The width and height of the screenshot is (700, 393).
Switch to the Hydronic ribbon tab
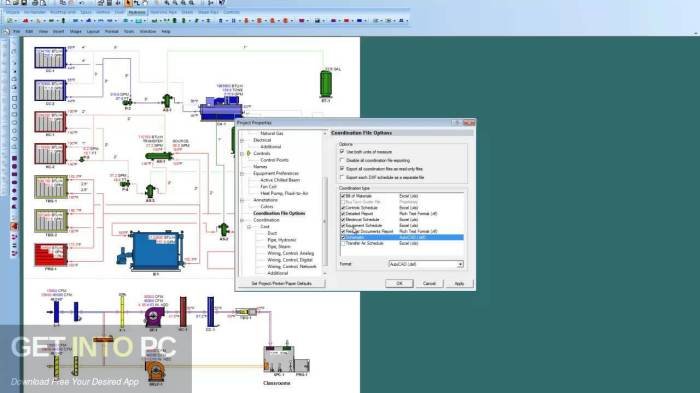pos(137,12)
